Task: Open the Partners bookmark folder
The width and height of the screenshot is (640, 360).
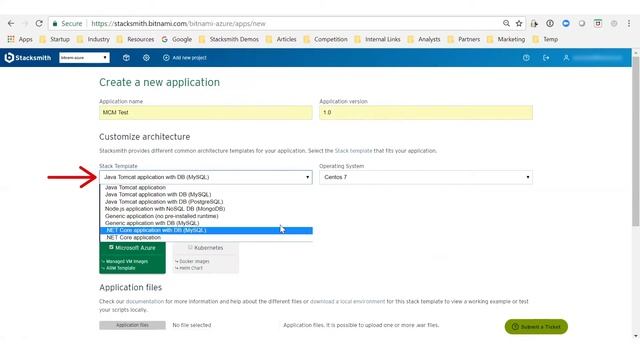Action: (464, 39)
